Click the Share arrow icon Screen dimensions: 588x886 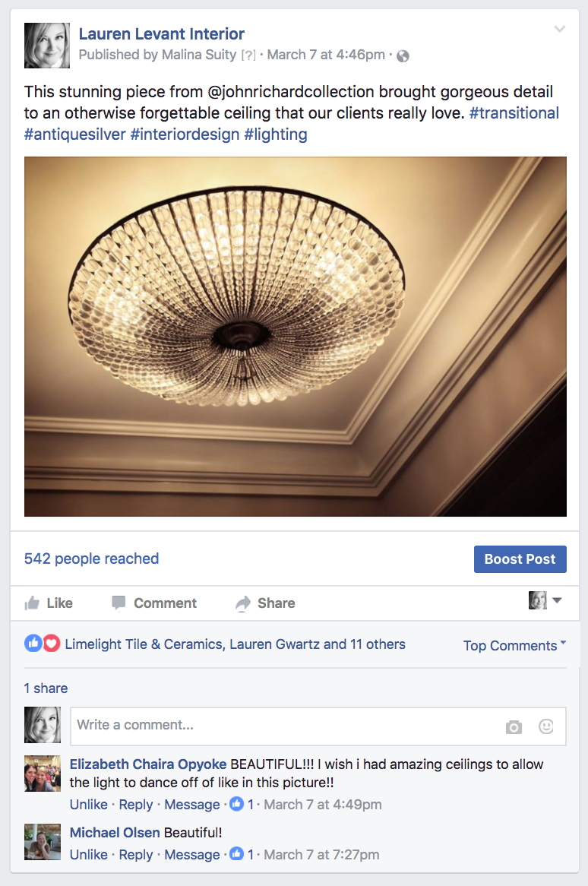(243, 603)
